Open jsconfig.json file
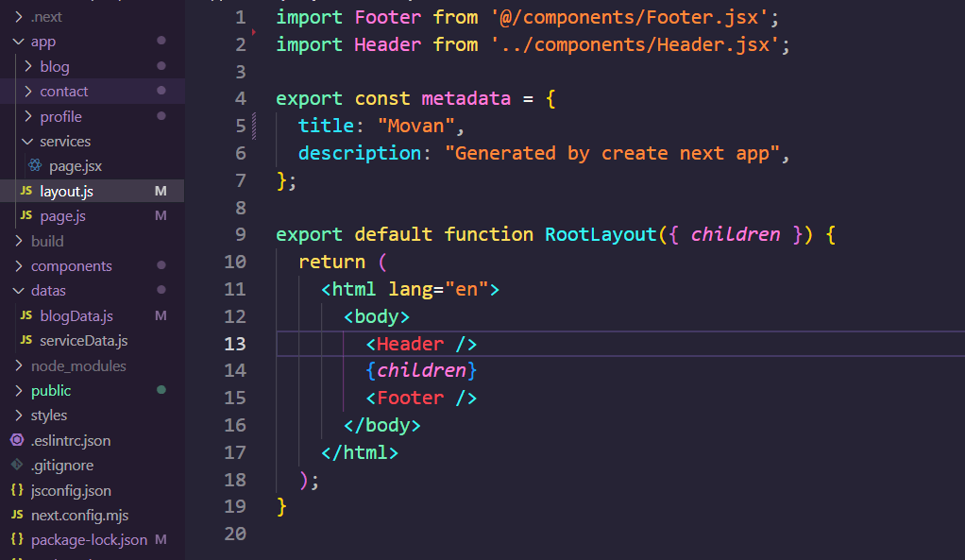This screenshot has height=560, width=965. pyautogui.click(x=71, y=490)
